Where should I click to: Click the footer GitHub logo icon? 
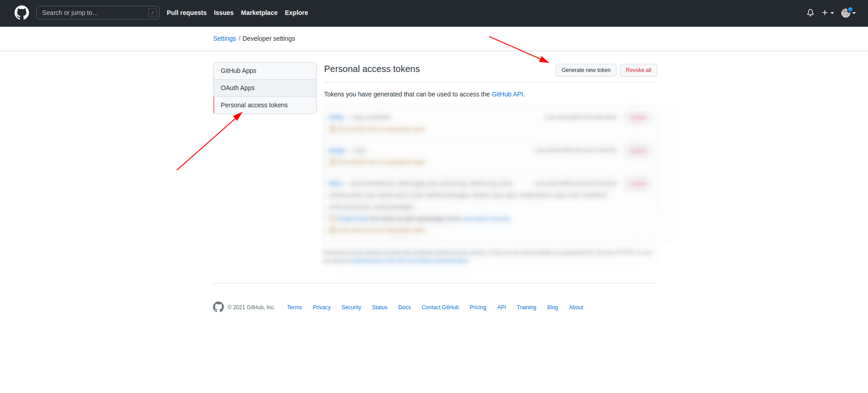(218, 307)
